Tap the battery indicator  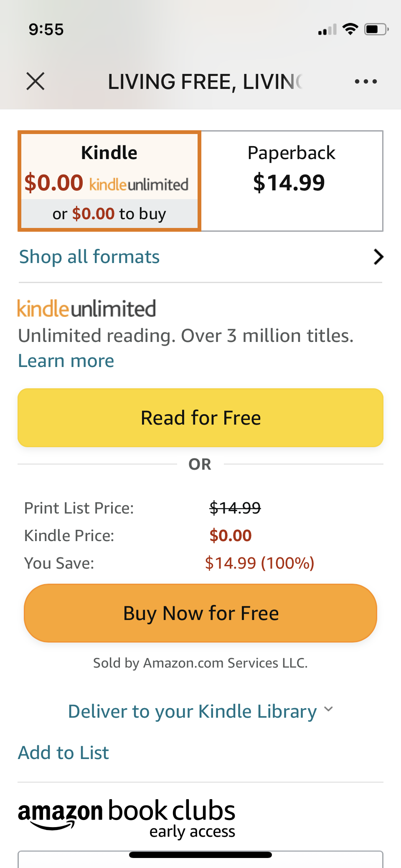click(374, 28)
